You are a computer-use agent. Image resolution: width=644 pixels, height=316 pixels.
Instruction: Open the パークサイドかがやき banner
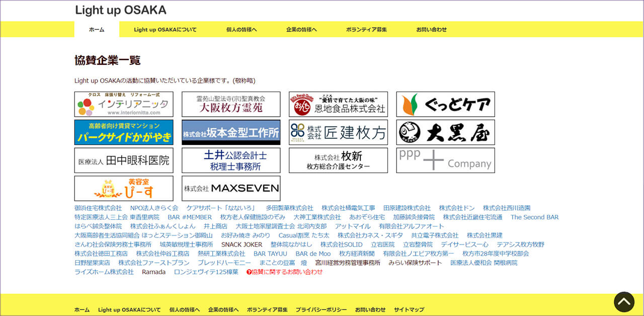click(124, 132)
